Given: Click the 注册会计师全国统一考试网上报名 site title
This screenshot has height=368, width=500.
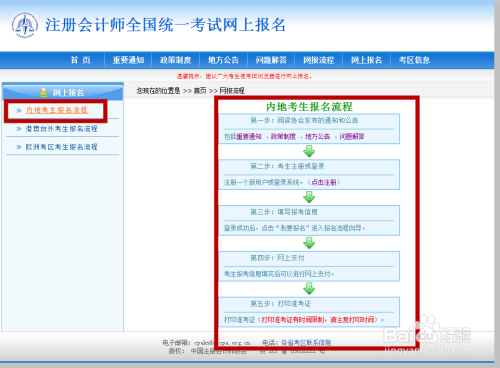Looking at the screenshot, I should coord(165,25).
